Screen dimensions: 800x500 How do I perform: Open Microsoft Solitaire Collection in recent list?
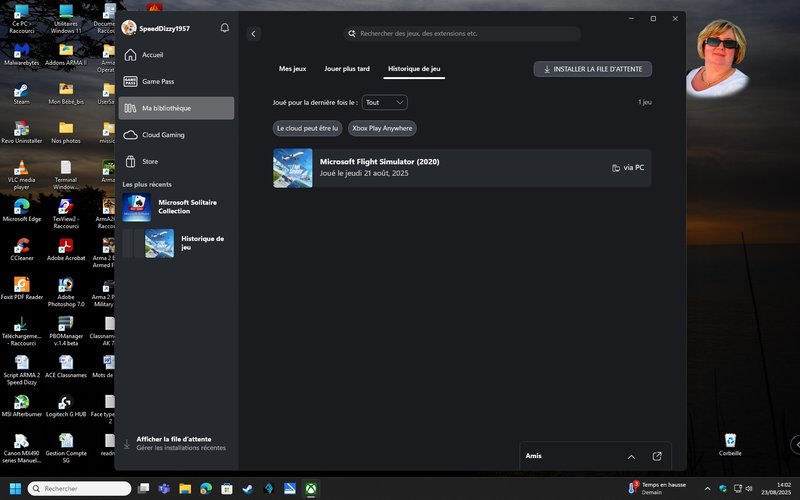click(x=177, y=207)
